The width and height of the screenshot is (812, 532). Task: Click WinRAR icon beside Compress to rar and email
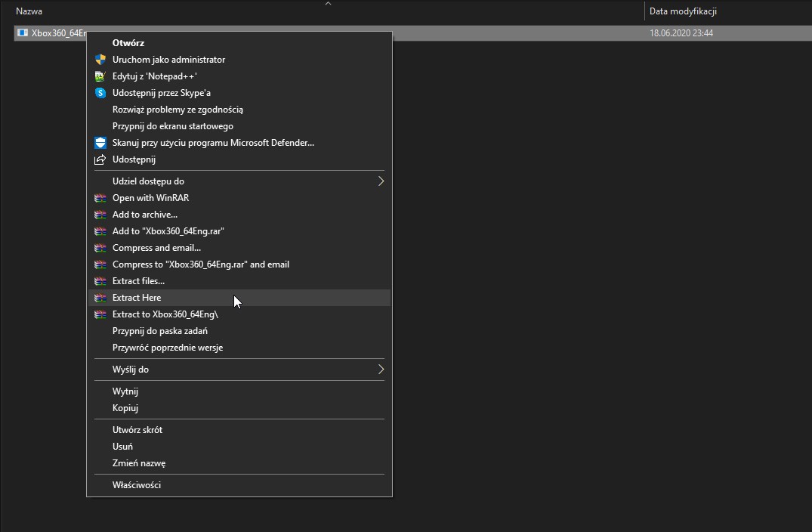(100, 264)
